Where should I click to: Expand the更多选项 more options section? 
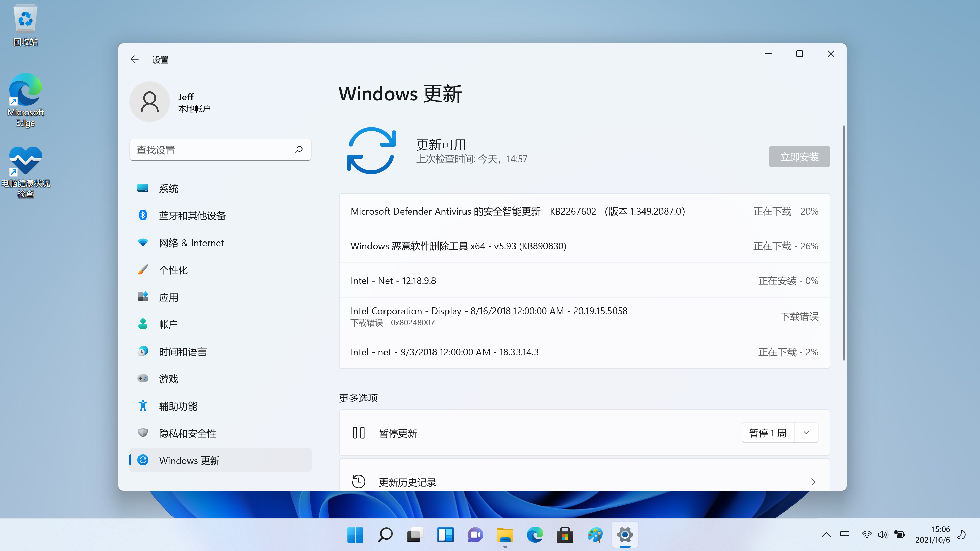358,397
